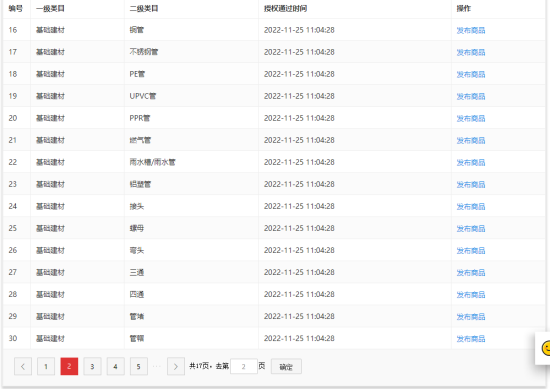Click the 授权通过时间 column header

(286, 8)
